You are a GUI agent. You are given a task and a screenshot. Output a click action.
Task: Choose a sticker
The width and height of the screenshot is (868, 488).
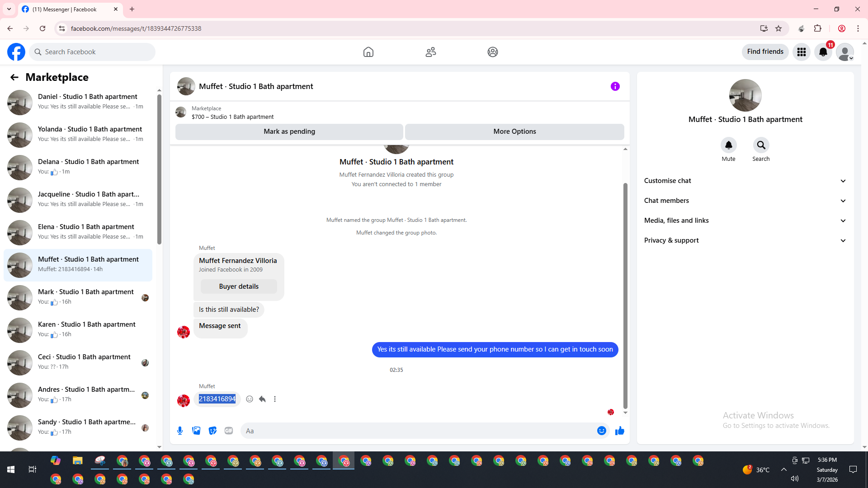point(212,431)
